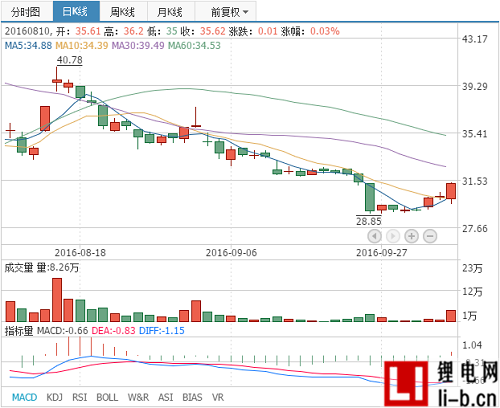Click the 收 35.62 closing price value
Screen dimensions: 500x408
click(x=213, y=31)
